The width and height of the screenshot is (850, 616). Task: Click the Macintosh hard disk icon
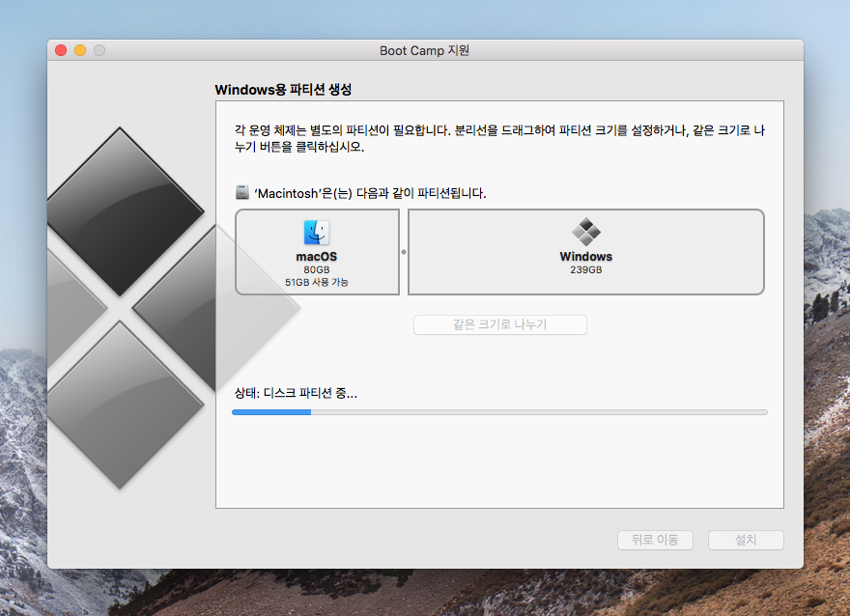pos(241,192)
